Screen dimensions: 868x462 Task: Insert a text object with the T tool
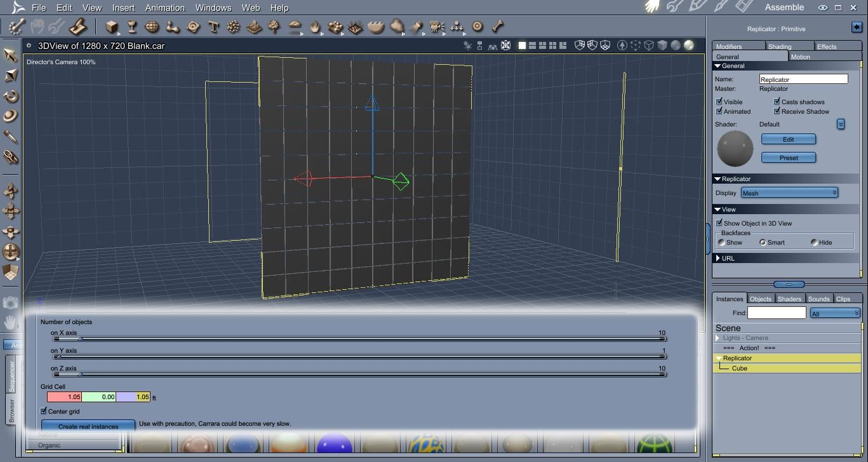tap(213, 27)
